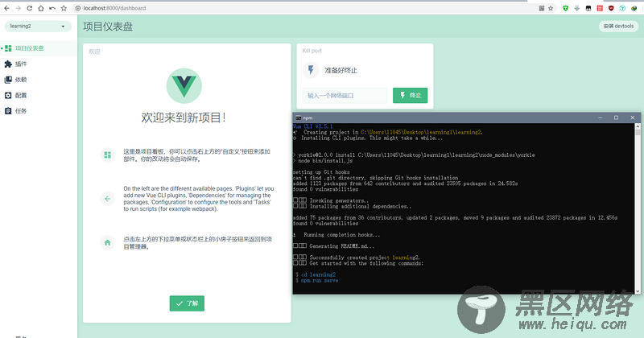Click the dashboard widgets icon in welcome tips
This screenshot has height=338, width=644.
tap(108, 155)
